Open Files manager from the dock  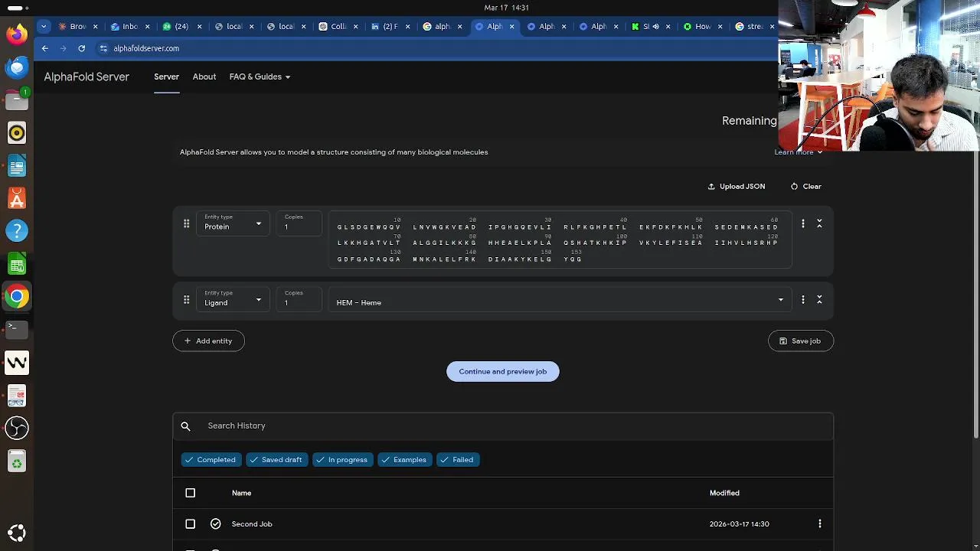[17, 100]
